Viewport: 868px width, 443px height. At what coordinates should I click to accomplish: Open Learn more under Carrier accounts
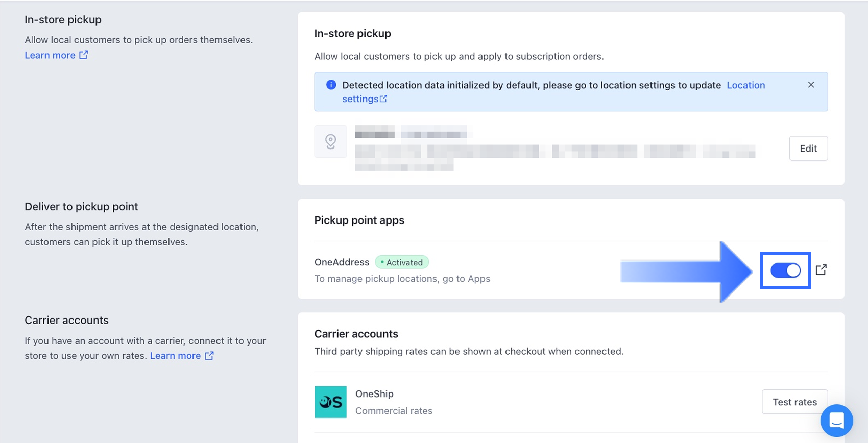tap(175, 356)
